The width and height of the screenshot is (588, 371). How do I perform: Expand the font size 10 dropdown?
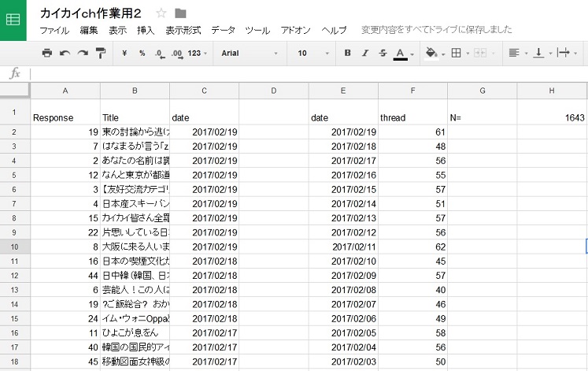[x=312, y=53]
